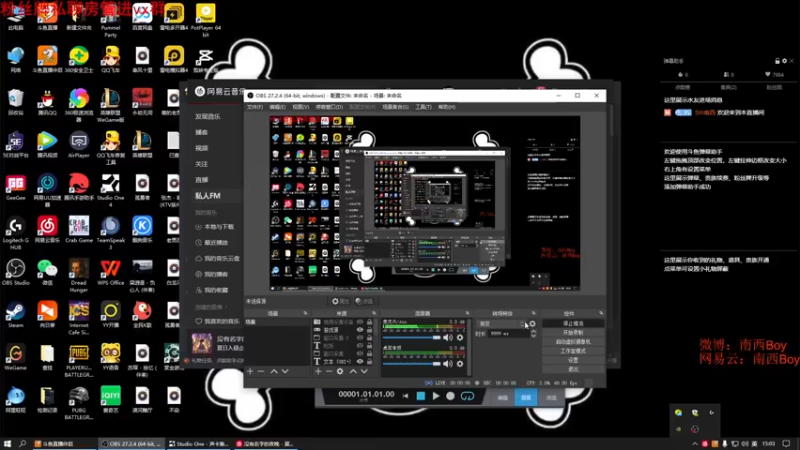Open transition type dropdown in OBS
Image resolution: width=800 pixels, height=450 pixels.
click(501, 324)
